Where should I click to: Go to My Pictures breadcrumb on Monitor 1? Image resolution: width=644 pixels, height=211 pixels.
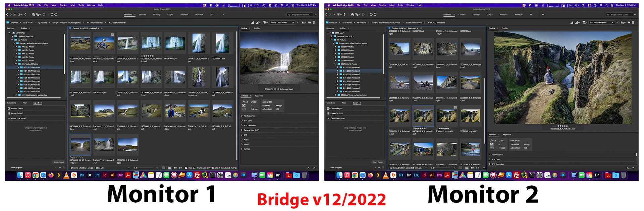click(42, 23)
